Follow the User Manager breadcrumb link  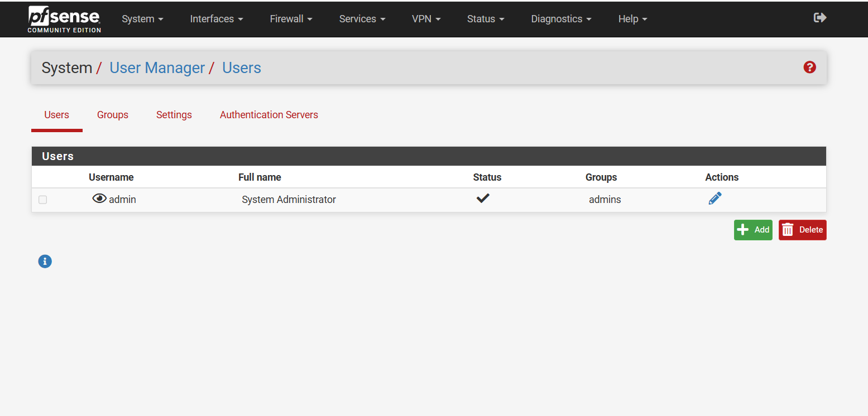tap(157, 68)
